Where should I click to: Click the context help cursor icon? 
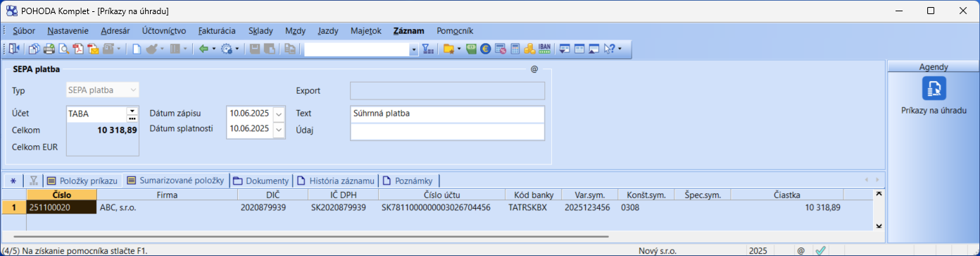(x=609, y=49)
